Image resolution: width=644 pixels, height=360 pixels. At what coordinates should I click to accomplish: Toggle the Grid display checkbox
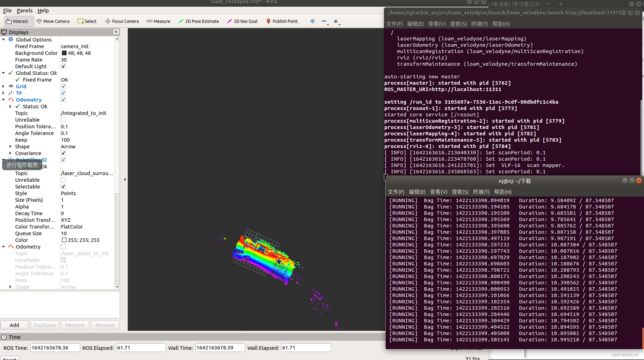coord(63,86)
